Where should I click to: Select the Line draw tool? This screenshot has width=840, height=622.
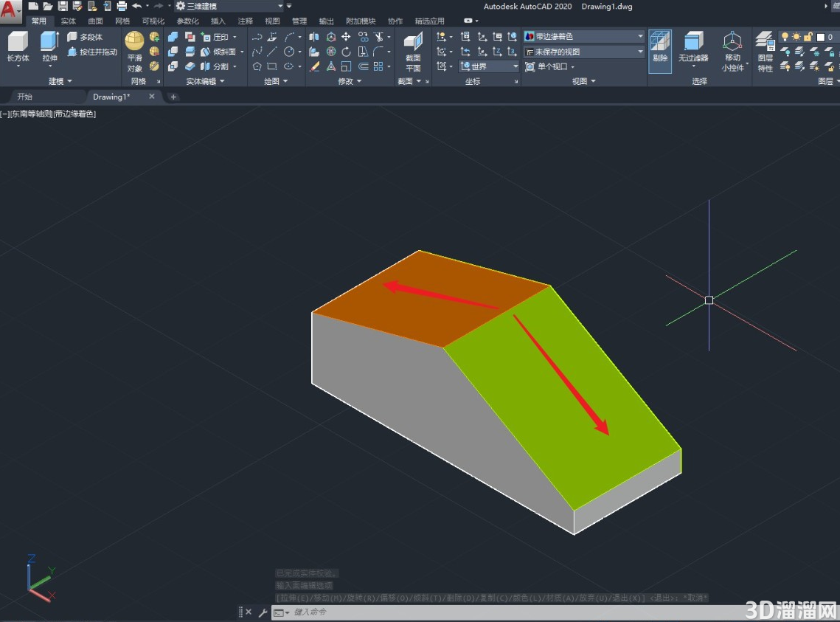click(272, 52)
